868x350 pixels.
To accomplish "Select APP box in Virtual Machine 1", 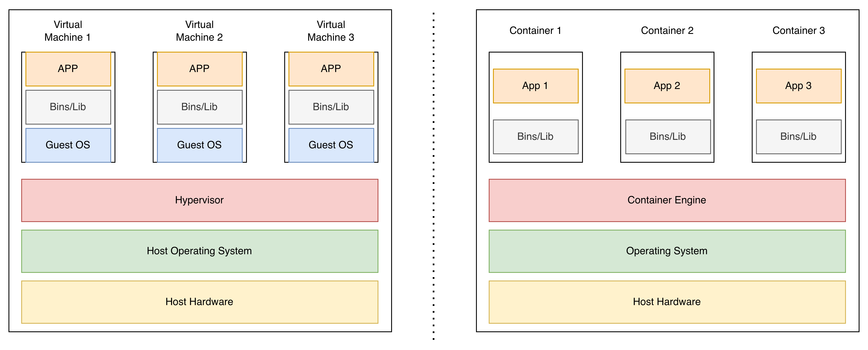I will pyautogui.click(x=68, y=69).
